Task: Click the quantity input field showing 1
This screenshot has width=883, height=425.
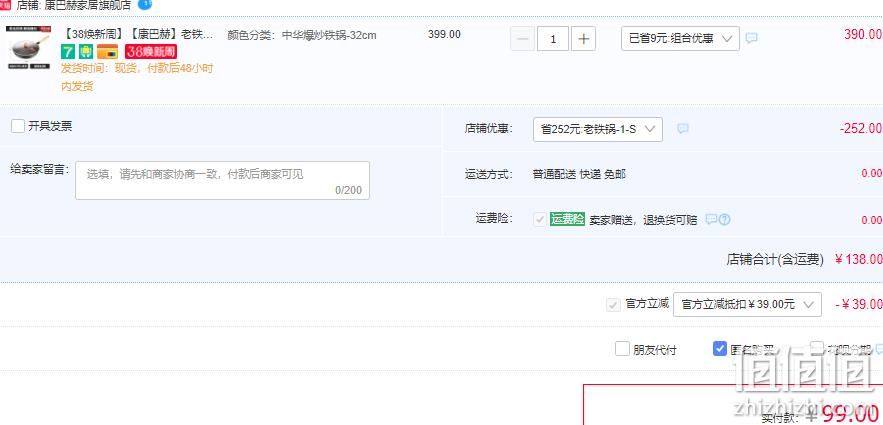Action: [x=552, y=39]
